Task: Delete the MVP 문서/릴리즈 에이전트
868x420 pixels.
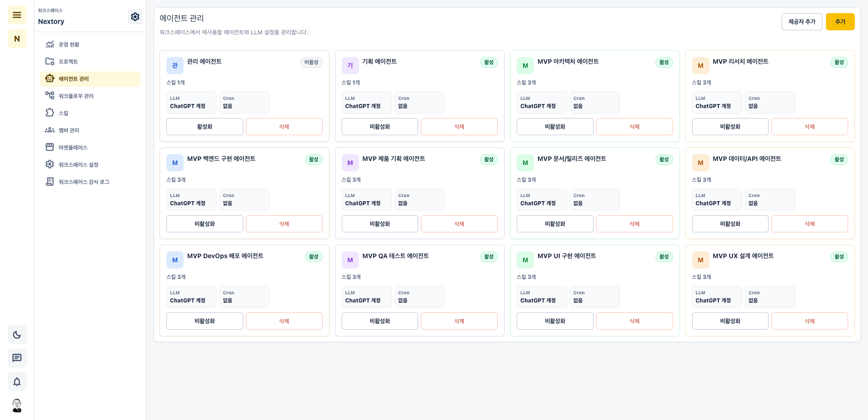Action: click(635, 224)
